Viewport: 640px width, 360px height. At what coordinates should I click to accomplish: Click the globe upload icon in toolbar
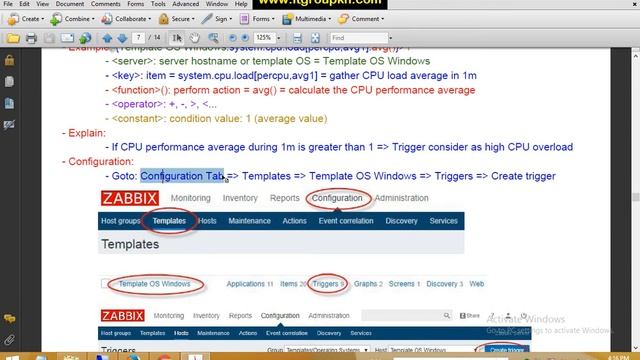coord(85,38)
